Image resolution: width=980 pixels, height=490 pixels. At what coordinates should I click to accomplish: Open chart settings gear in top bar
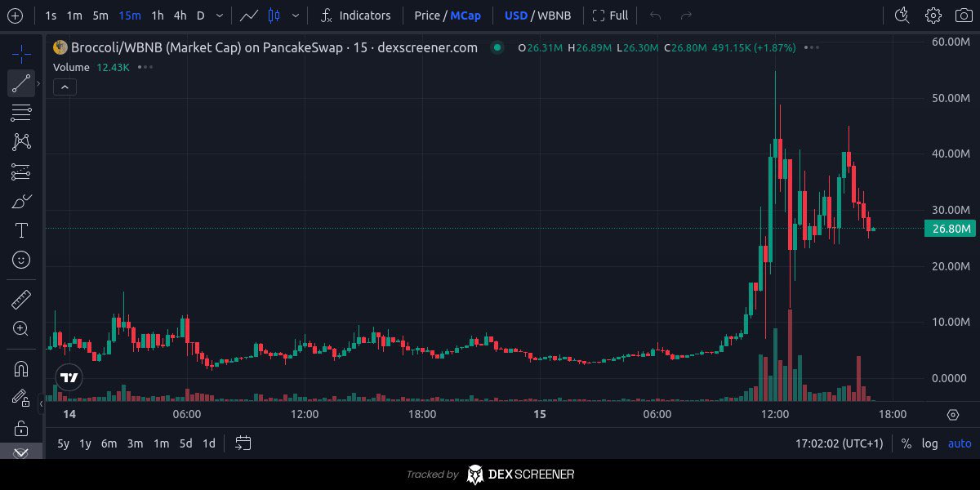tap(933, 16)
